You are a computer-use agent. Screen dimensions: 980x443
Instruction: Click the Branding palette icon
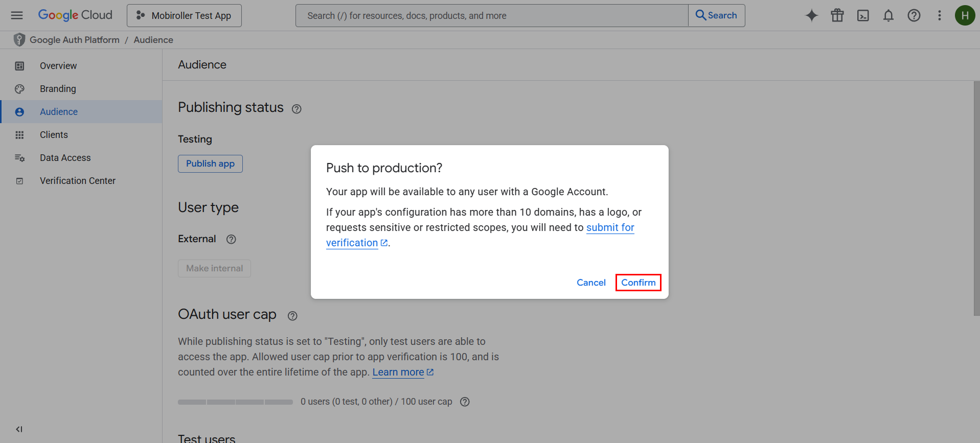19,89
